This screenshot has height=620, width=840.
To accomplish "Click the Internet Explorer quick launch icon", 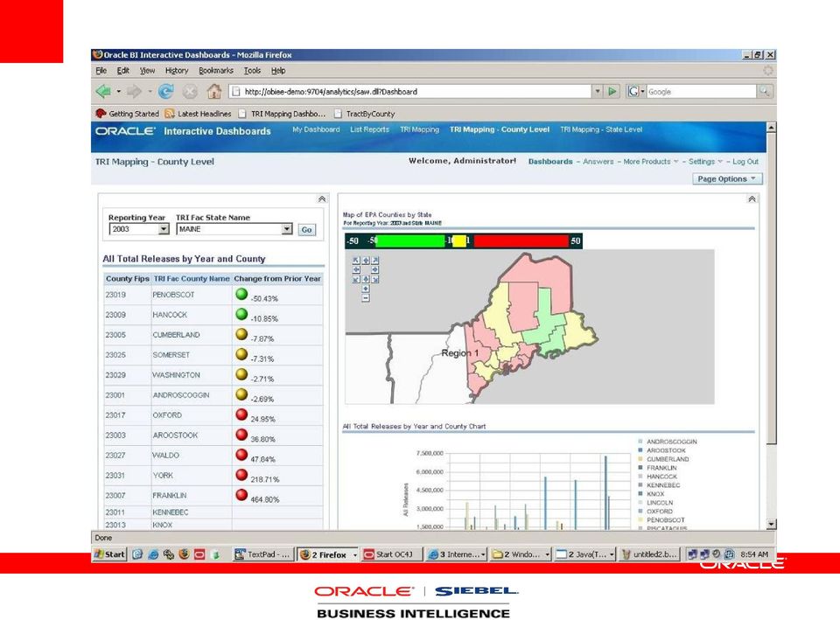I will [152, 554].
